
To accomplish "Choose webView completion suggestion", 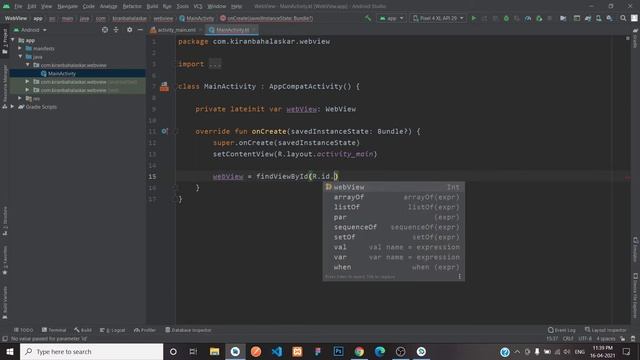I will pos(393,187).
